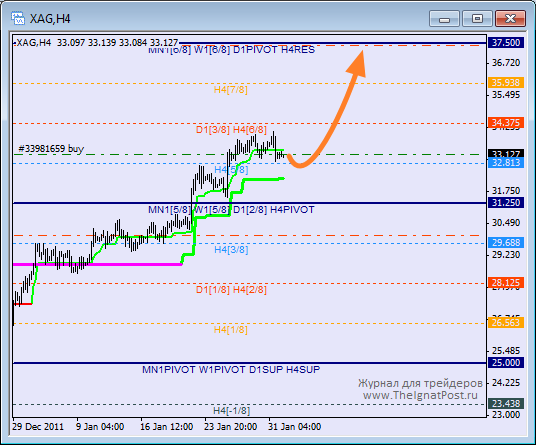
Task: Click the MN1PIVOT W1PIVOT D1SUP H4SUP label
Action: (231, 370)
